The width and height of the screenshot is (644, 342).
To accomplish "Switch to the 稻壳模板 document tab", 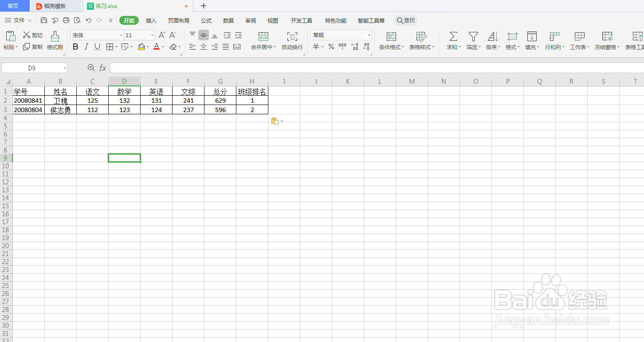I will [x=56, y=6].
